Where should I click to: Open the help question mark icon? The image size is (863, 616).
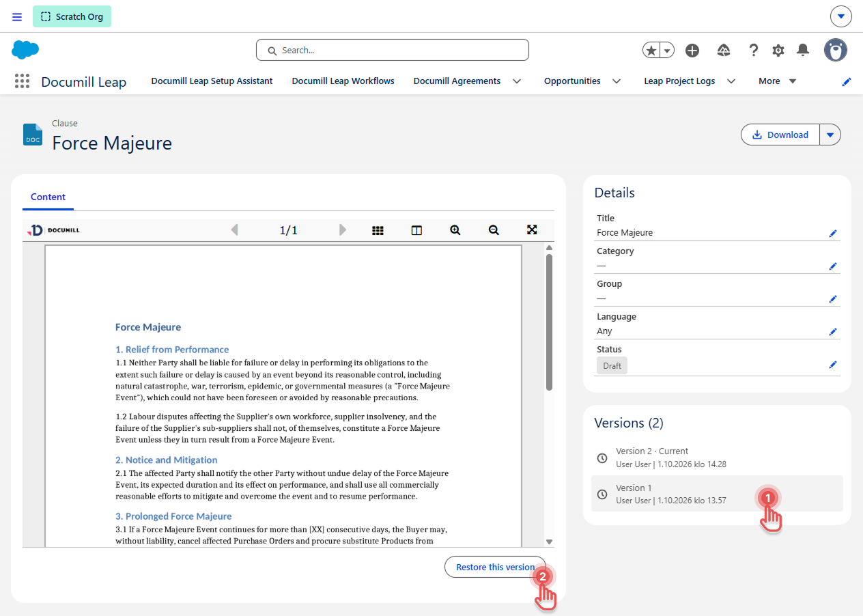(x=753, y=50)
